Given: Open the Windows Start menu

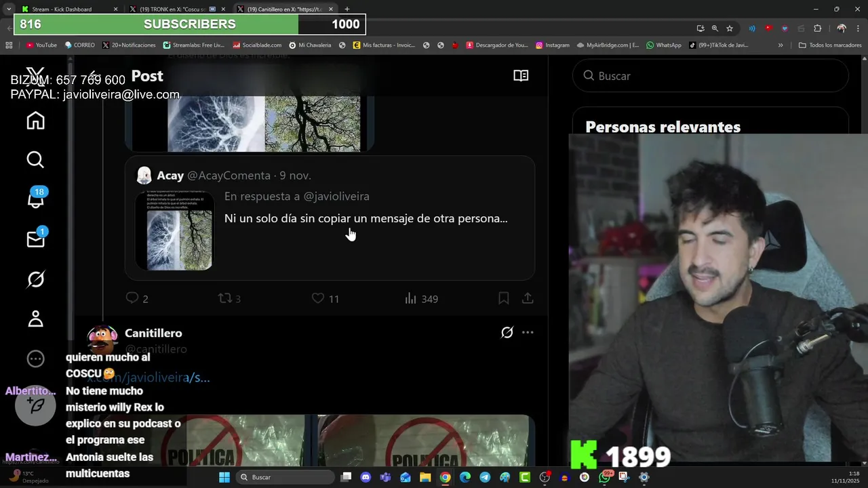Looking at the screenshot, I should [x=224, y=477].
